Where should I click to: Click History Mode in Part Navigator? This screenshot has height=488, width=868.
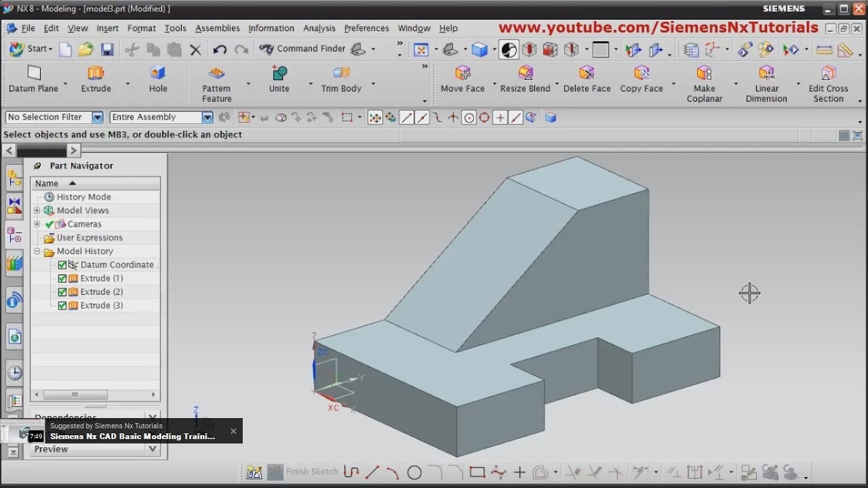(x=83, y=197)
